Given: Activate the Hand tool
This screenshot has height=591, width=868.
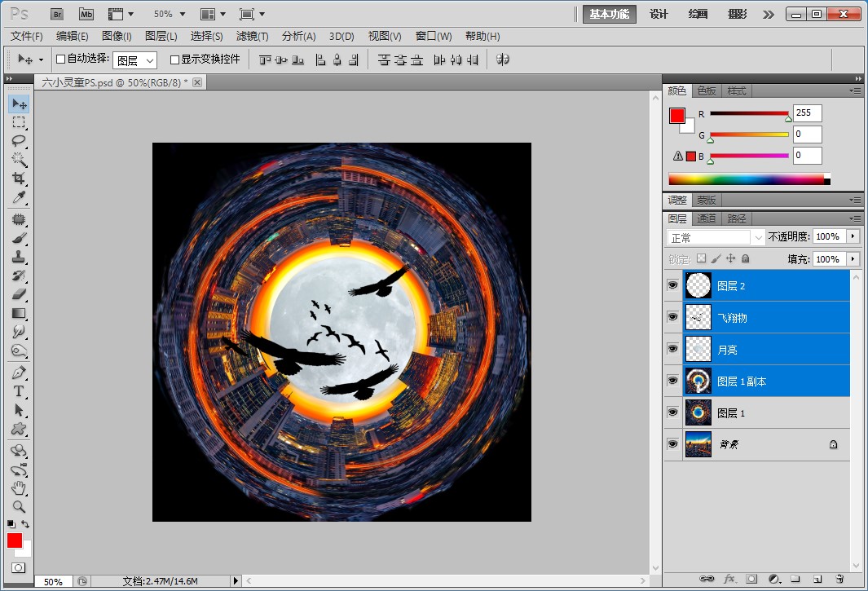Looking at the screenshot, I should click(19, 488).
